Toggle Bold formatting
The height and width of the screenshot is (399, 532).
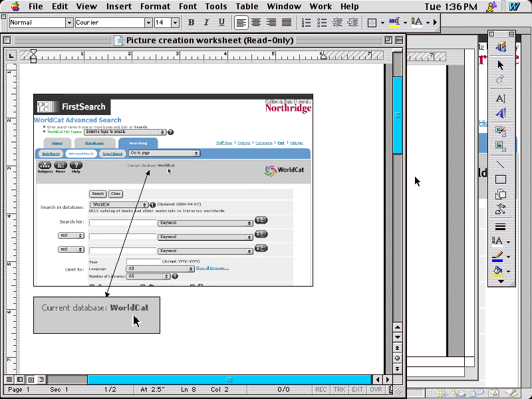(x=191, y=23)
